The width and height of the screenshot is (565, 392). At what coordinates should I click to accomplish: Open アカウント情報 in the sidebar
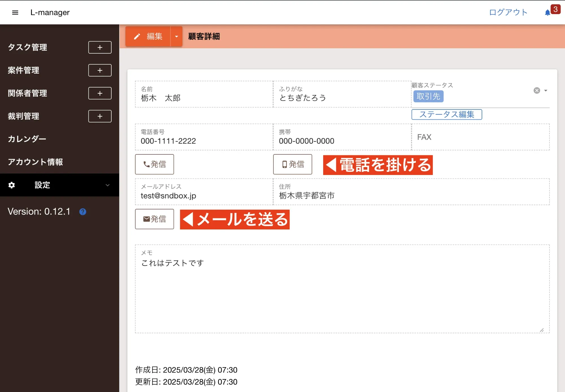[x=35, y=162]
